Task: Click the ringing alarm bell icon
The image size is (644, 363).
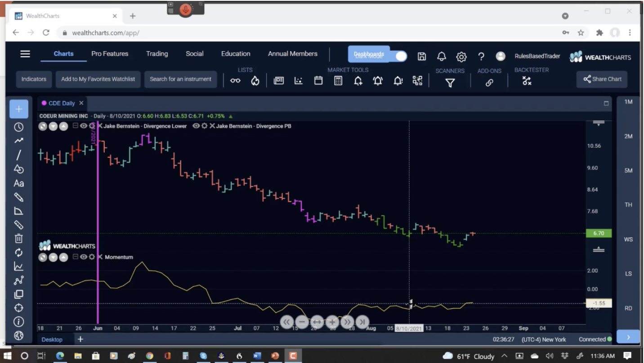Action: pyautogui.click(x=378, y=81)
